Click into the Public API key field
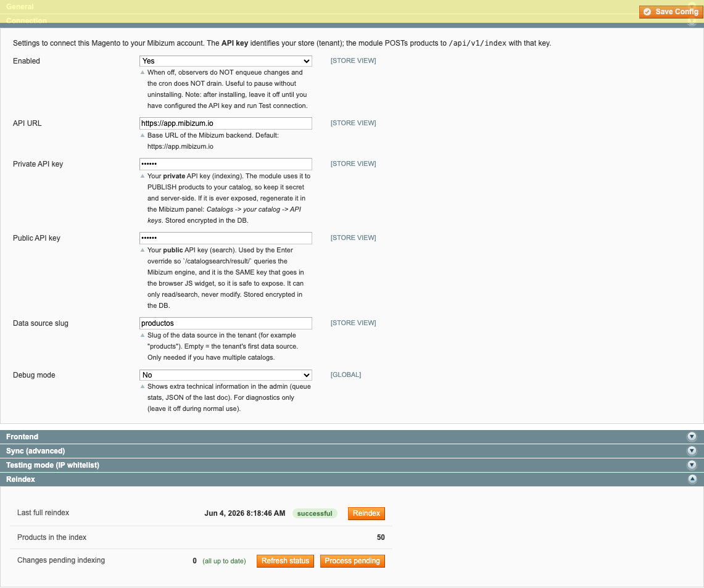The height and width of the screenshot is (588, 704). pyautogui.click(x=225, y=238)
